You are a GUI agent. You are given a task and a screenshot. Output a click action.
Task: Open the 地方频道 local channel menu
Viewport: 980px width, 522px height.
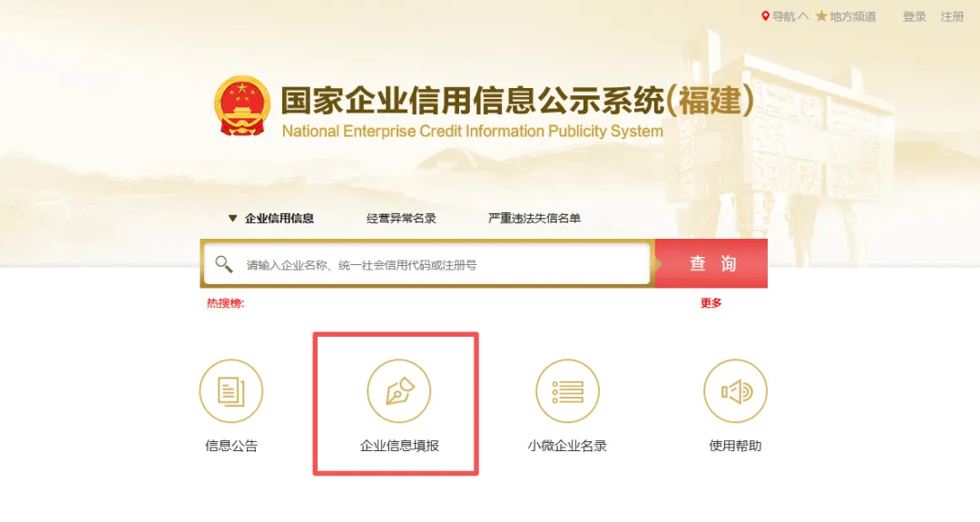click(852, 16)
